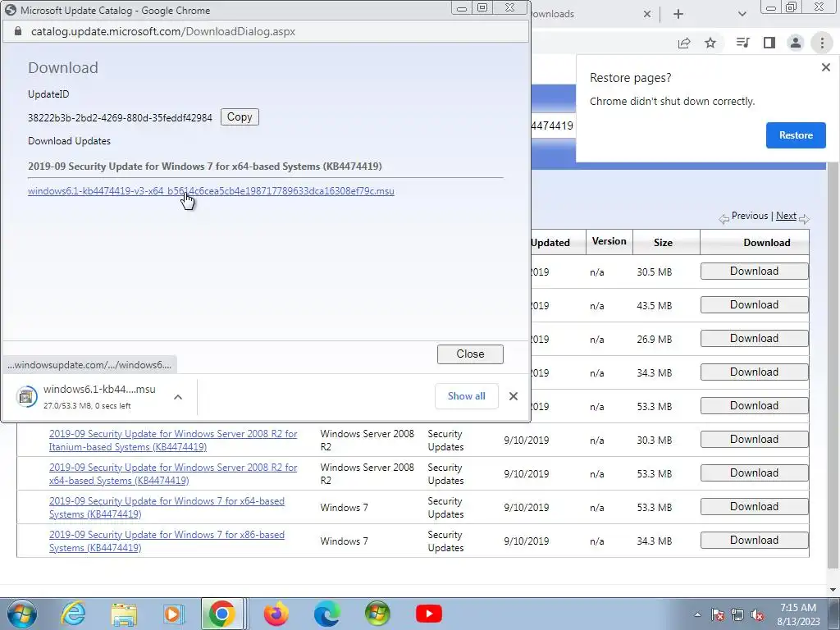Open the muted volume tray icon
Viewport: 840px width, 630px height.
tap(757, 614)
